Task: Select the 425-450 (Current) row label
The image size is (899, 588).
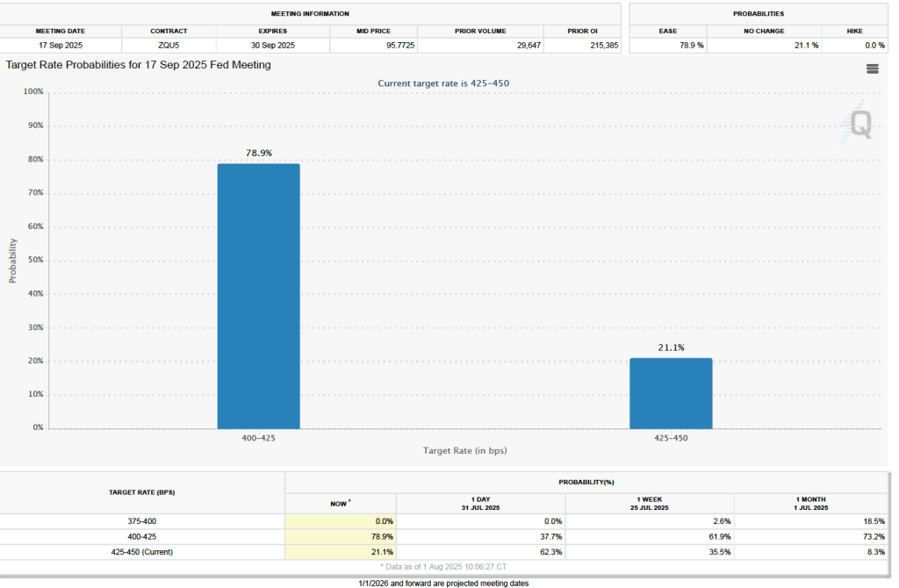Action: [141, 551]
